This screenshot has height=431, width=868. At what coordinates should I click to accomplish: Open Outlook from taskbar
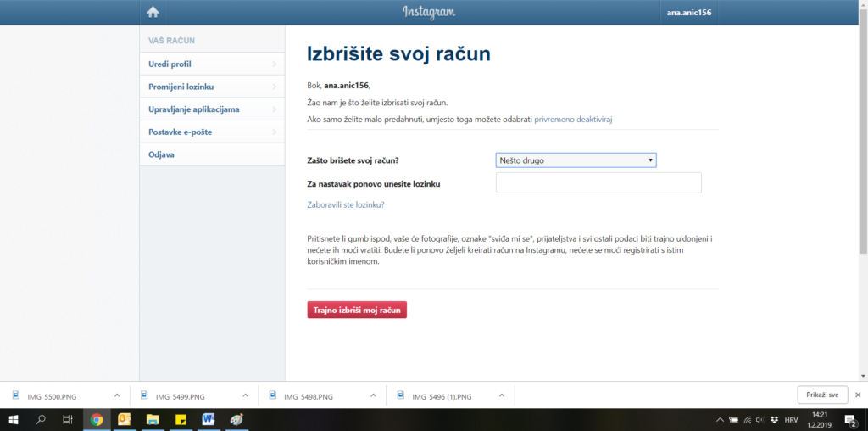(124, 419)
